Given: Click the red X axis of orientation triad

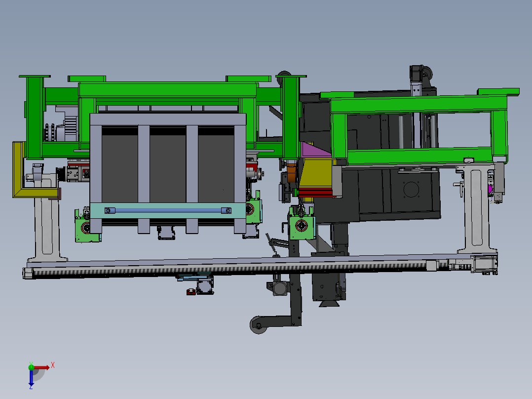Looking at the screenshot, I should point(42,367).
